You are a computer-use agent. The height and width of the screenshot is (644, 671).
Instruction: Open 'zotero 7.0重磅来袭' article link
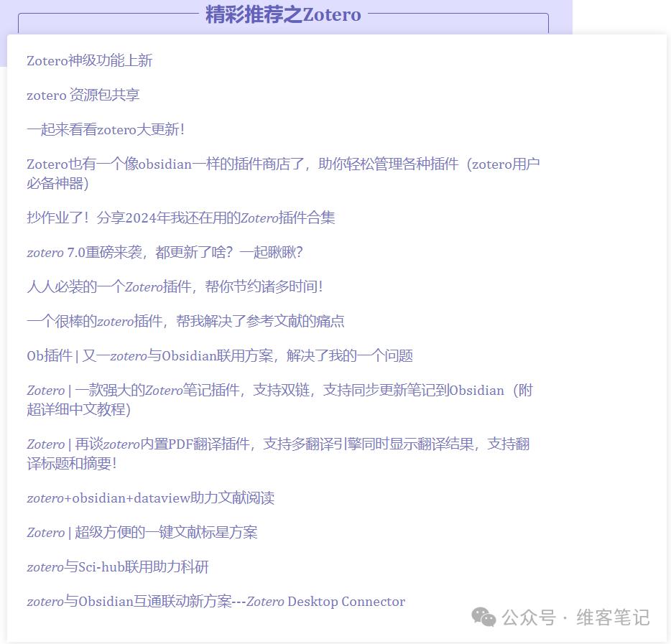coord(165,252)
